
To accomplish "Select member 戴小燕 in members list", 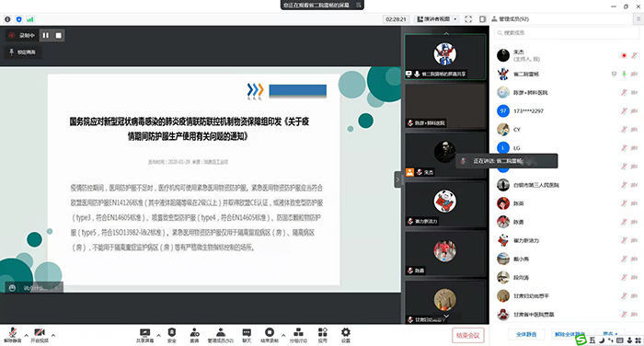I will tap(567, 259).
